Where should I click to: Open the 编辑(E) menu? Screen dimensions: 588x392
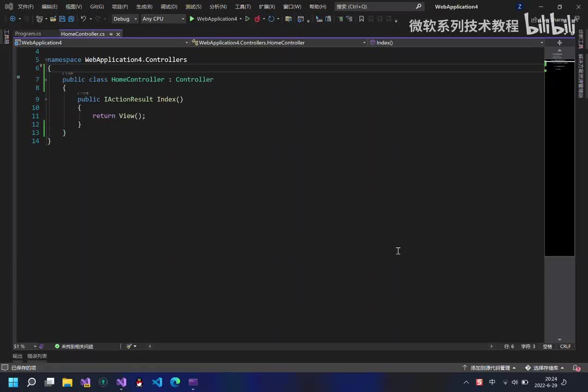click(50, 7)
